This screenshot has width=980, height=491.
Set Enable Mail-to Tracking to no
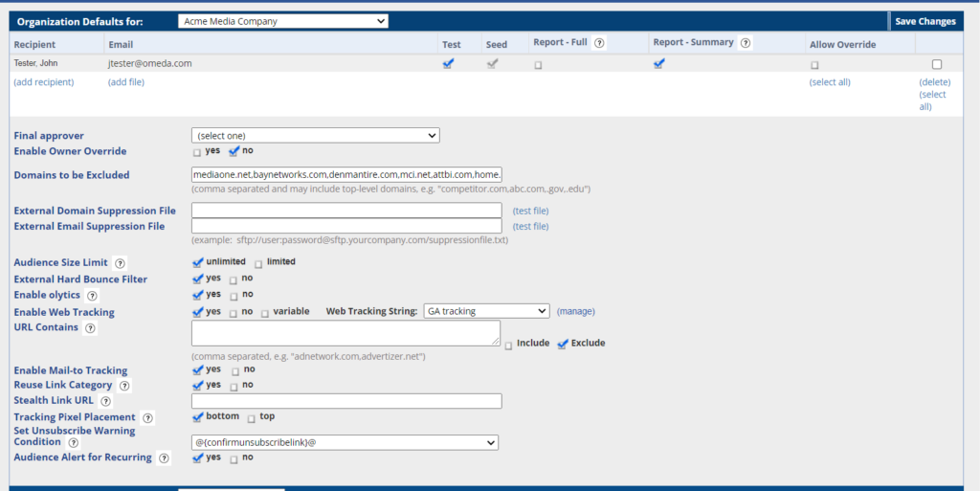click(x=234, y=371)
